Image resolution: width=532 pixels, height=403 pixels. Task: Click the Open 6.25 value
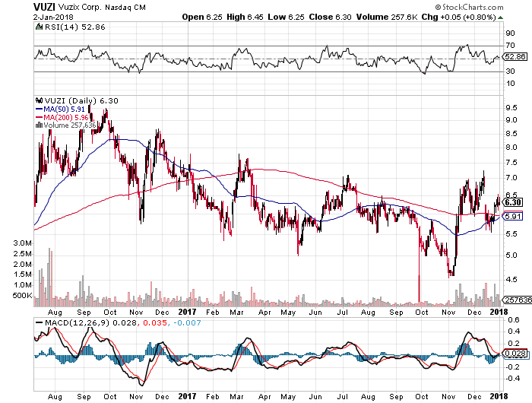pos(202,17)
